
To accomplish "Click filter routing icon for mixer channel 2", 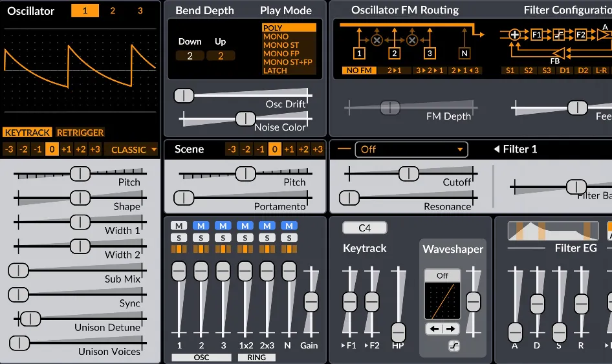I will (x=201, y=249).
